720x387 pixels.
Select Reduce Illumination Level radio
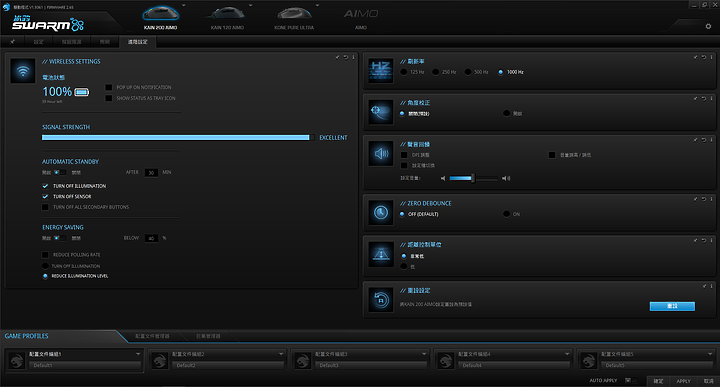coord(45,276)
